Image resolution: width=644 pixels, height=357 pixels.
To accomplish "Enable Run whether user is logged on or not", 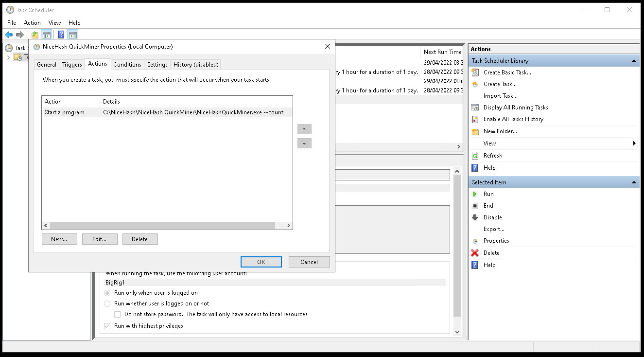I will tap(107, 303).
